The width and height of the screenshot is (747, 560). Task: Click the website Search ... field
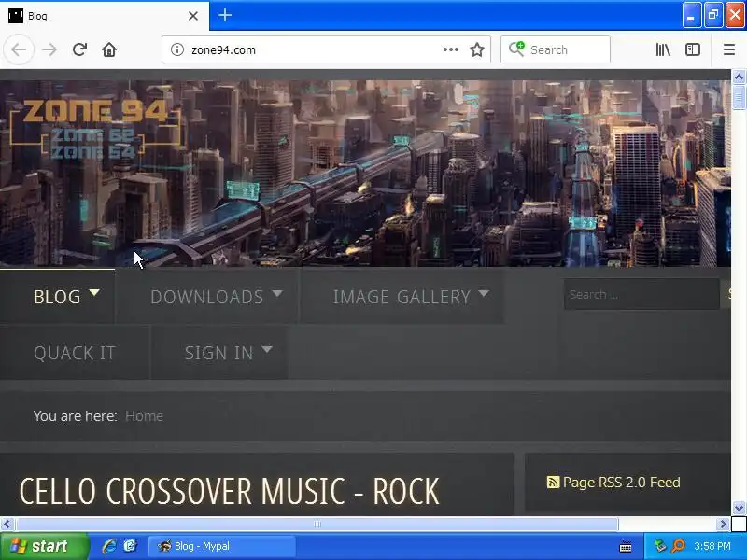coord(641,294)
